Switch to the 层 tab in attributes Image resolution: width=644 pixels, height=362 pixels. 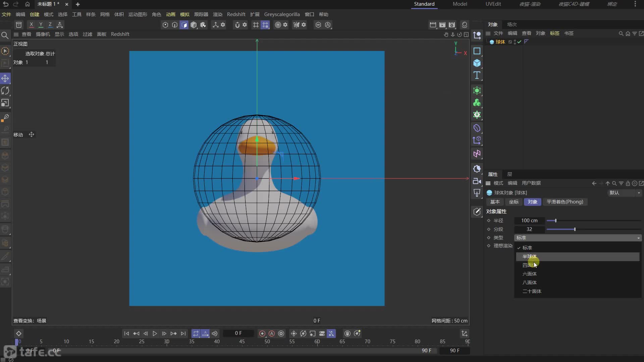pos(509,174)
